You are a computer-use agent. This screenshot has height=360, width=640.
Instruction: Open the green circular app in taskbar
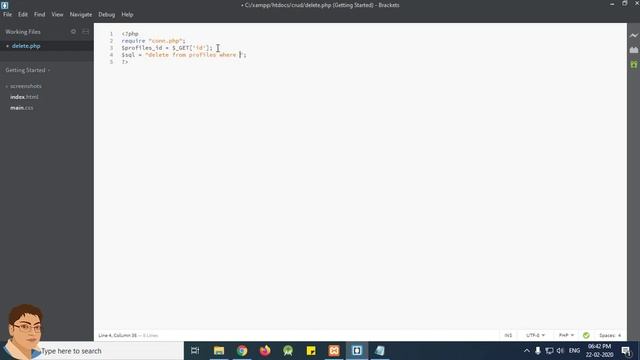tap(288, 351)
